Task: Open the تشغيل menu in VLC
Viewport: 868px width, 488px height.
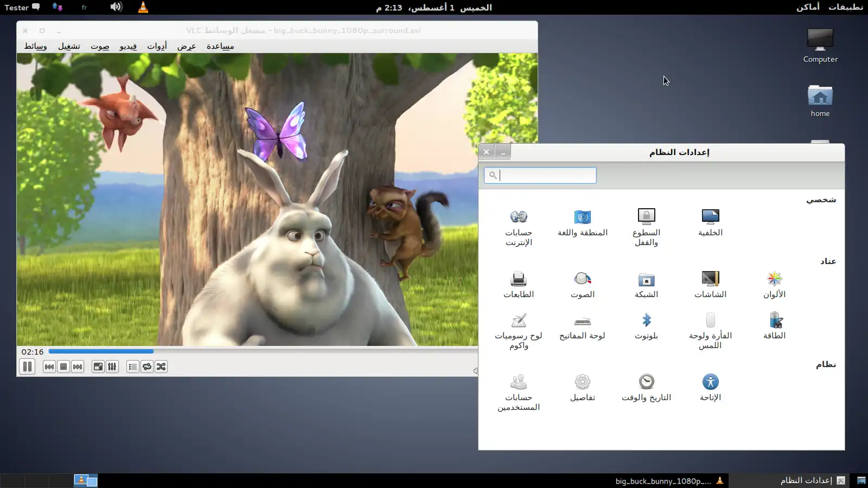Action: (69, 46)
